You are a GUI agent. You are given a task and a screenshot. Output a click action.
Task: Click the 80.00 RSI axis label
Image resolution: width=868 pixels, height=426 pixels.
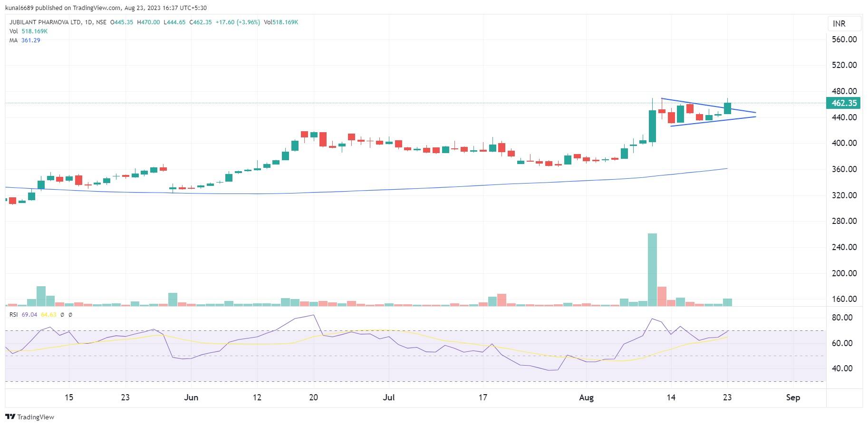[x=844, y=318]
